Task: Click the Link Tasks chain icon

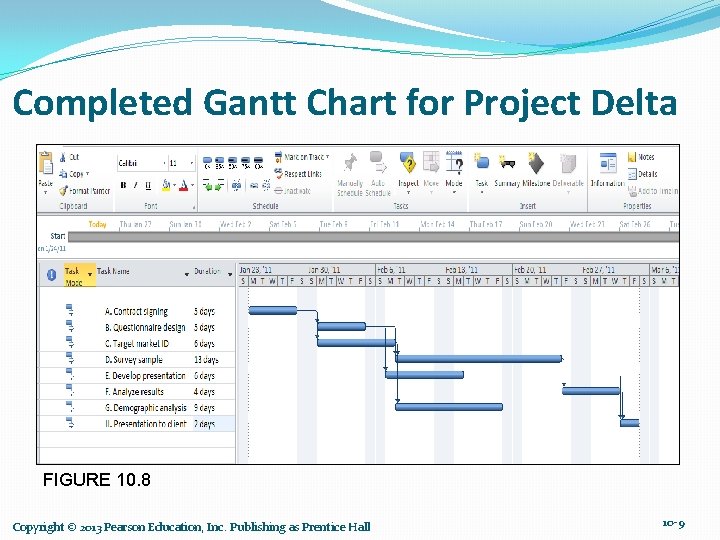Action: 254,186
